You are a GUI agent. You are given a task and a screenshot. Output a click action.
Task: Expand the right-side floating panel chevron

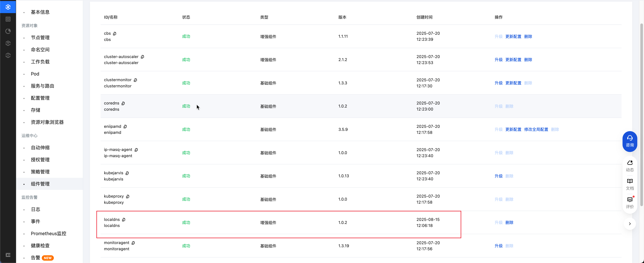pyautogui.click(x=630, y=224)
